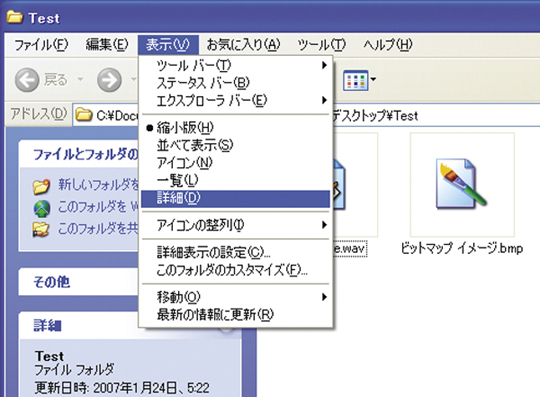Select the ビットマップ イメージ.bmp thumbnail
This screenshot has width=540, height=397.
pos(462,185)
